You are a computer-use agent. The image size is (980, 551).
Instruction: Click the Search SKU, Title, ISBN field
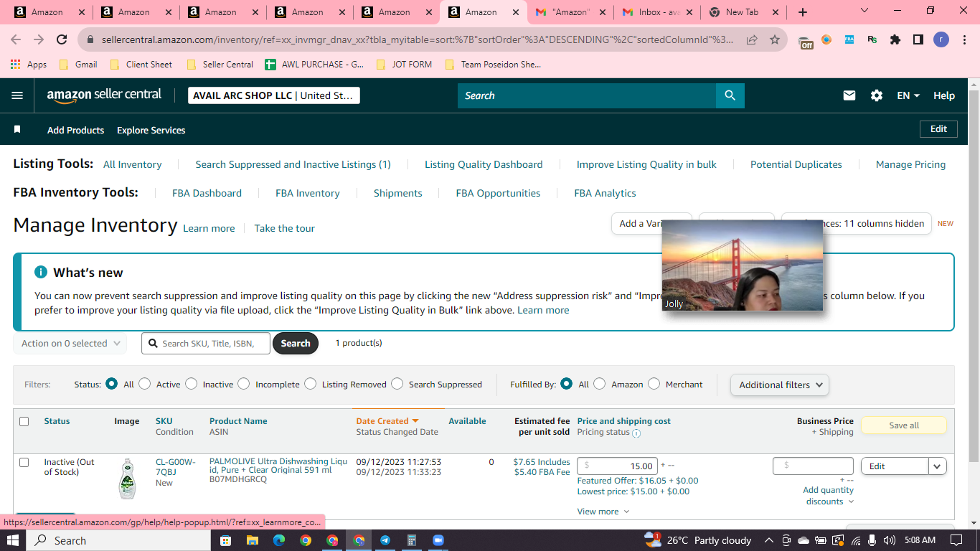tap(206, 344)
